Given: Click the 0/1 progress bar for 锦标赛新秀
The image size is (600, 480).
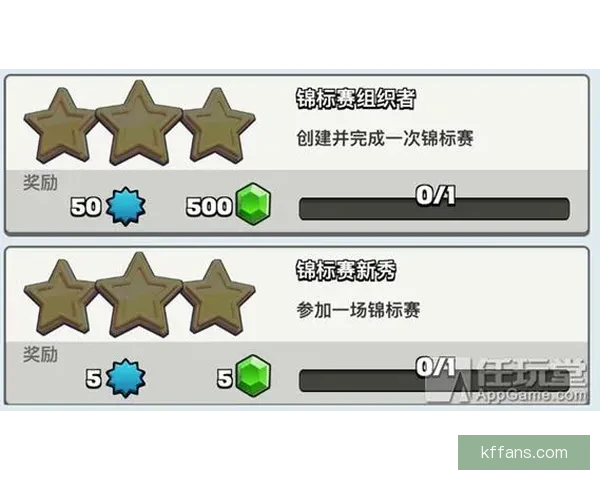Looking at the screenshot, I should click(x=434, y=380).
